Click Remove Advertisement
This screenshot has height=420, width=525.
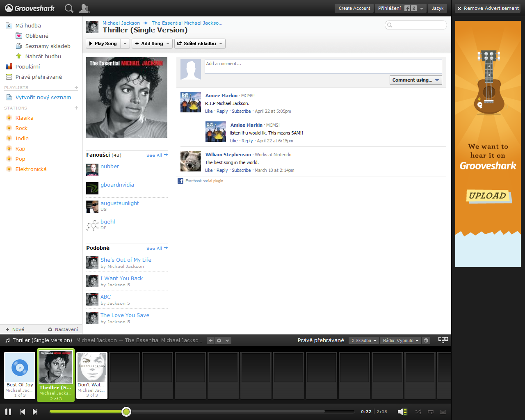(488, 8)
